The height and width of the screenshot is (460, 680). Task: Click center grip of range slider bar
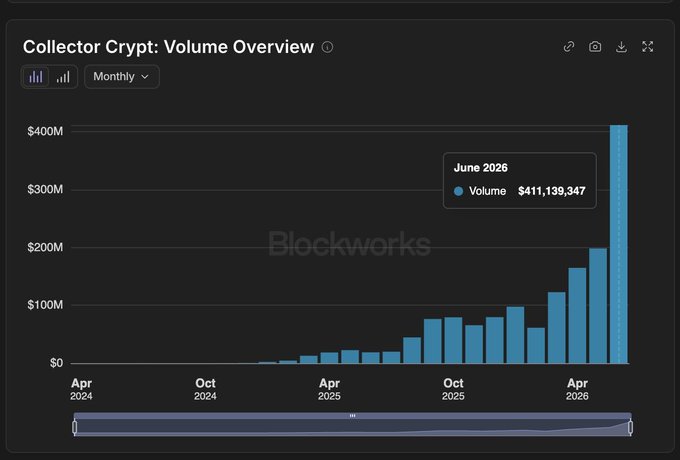(353, 416)
